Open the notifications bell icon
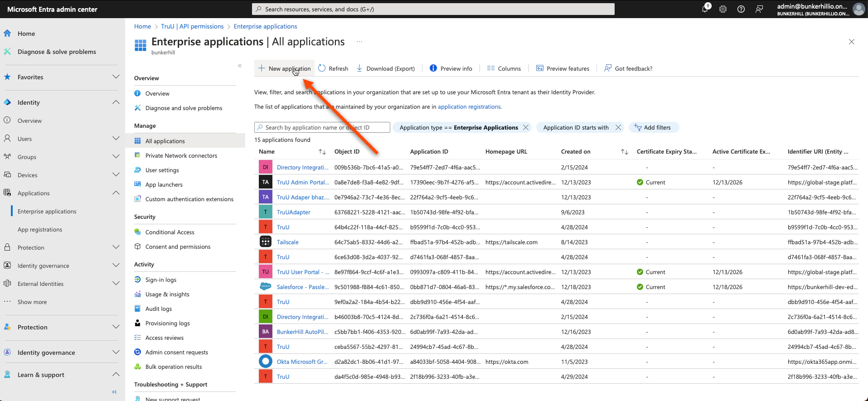This screenshot has width=868, height=401. pyautogui.click(x=705, y=9)
